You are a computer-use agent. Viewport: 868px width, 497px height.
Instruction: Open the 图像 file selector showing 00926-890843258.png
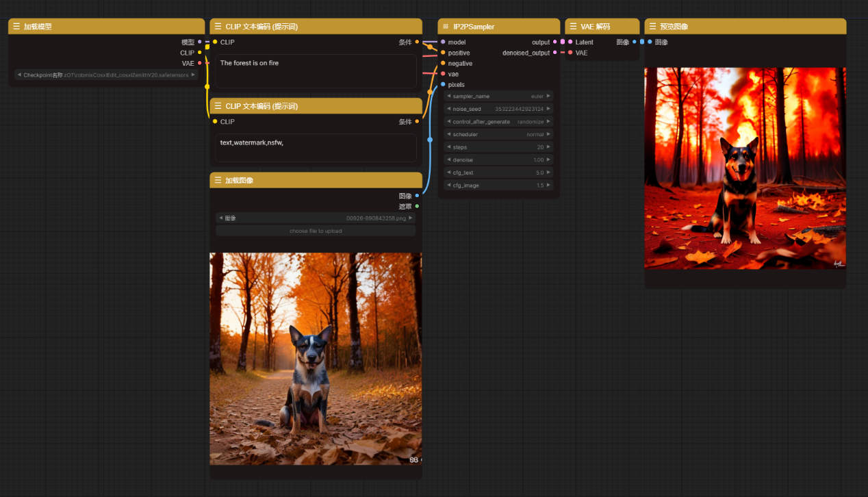click(316, 218)
